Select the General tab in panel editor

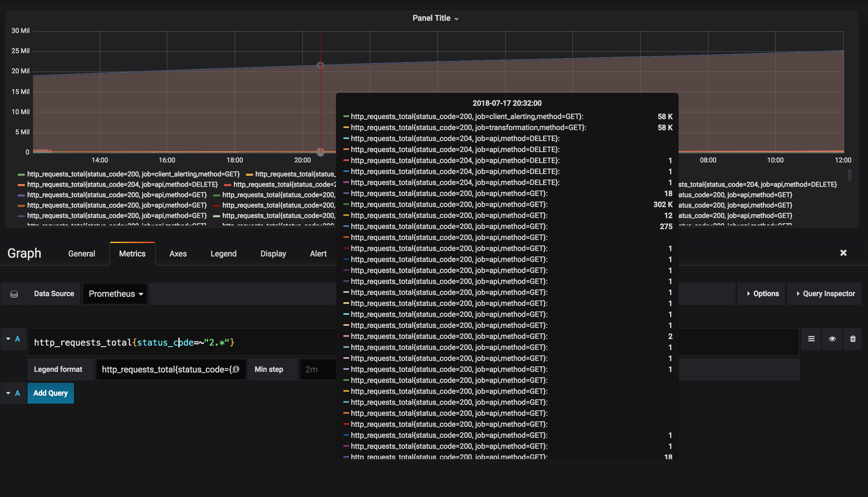point(82,253)
